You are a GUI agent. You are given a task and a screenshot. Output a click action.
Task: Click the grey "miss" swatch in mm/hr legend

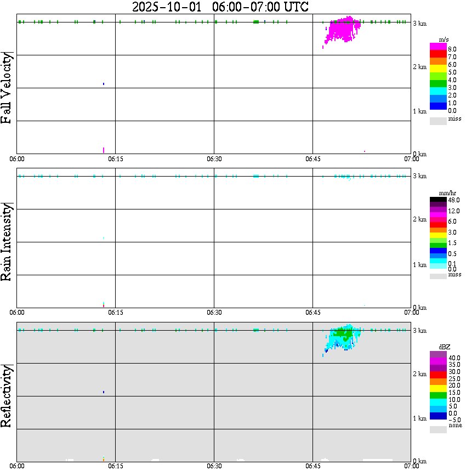pos(438,276)
